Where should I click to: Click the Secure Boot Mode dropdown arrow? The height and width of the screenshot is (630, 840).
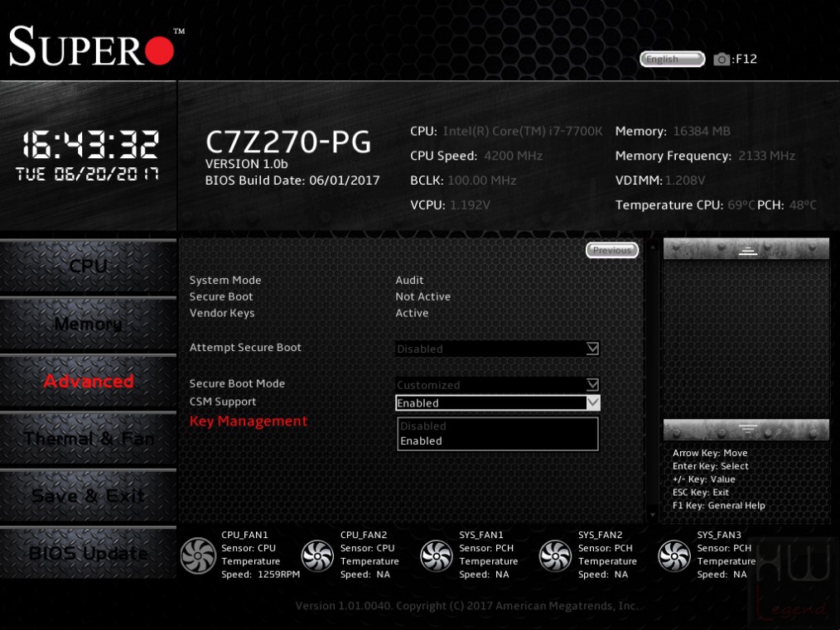pyautogui.click(x=592, y=384)
